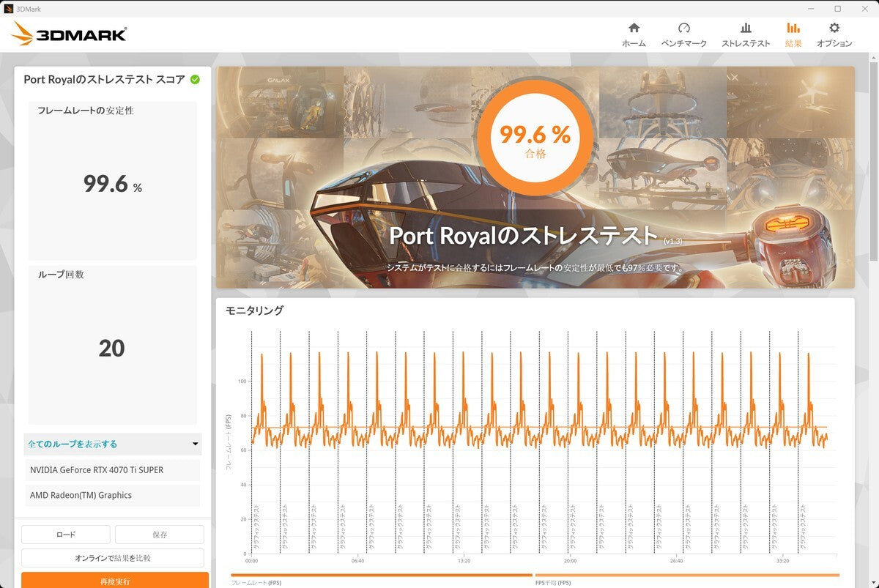Image resolution: width=879 pixels, height=588 pixels.
Task: Click the orange 再度実行 button
Action: click(115, 580)
